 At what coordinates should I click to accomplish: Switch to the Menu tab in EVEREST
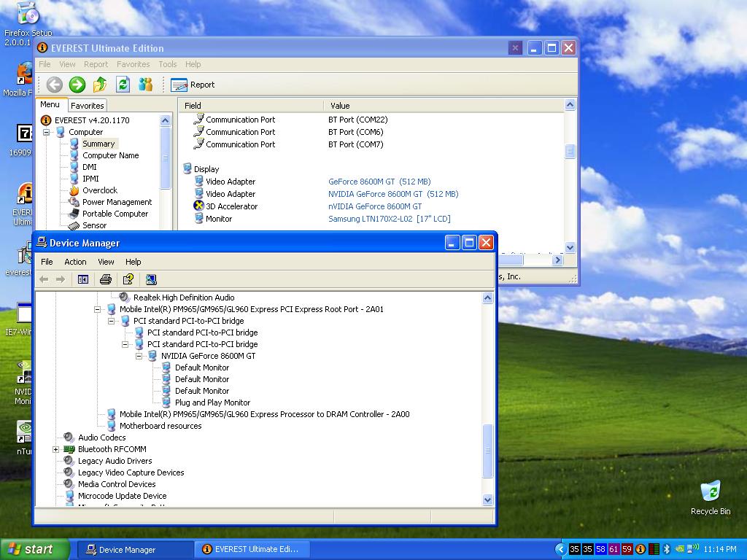tap(50, 105)
